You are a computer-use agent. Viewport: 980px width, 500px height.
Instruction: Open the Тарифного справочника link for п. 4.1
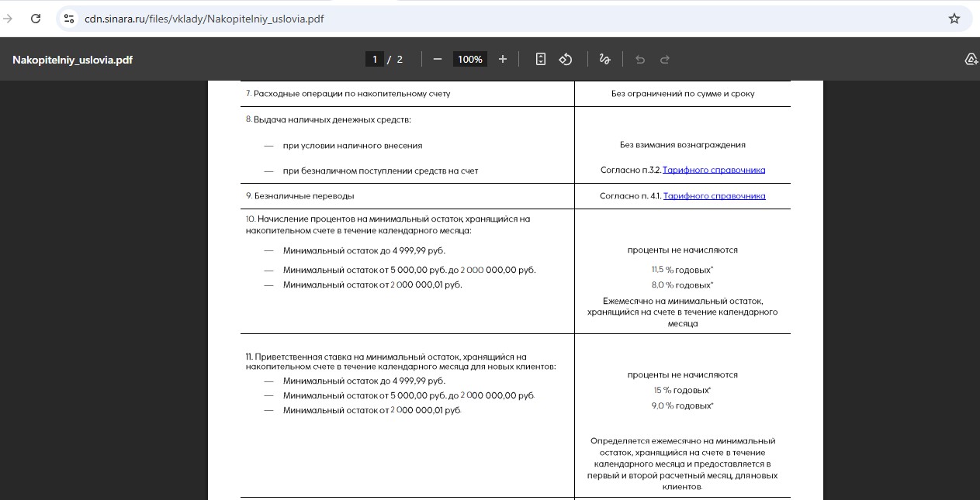pos(714,196)
